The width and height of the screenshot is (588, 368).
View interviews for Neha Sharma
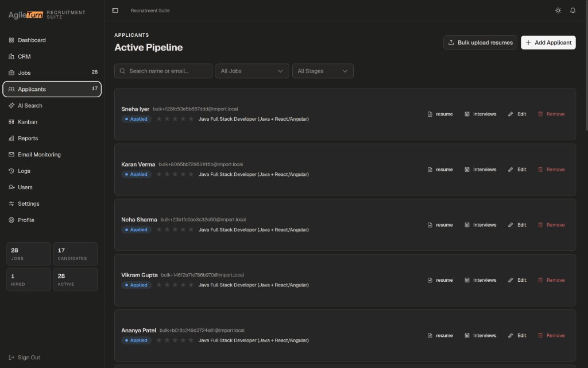point(481,225)
